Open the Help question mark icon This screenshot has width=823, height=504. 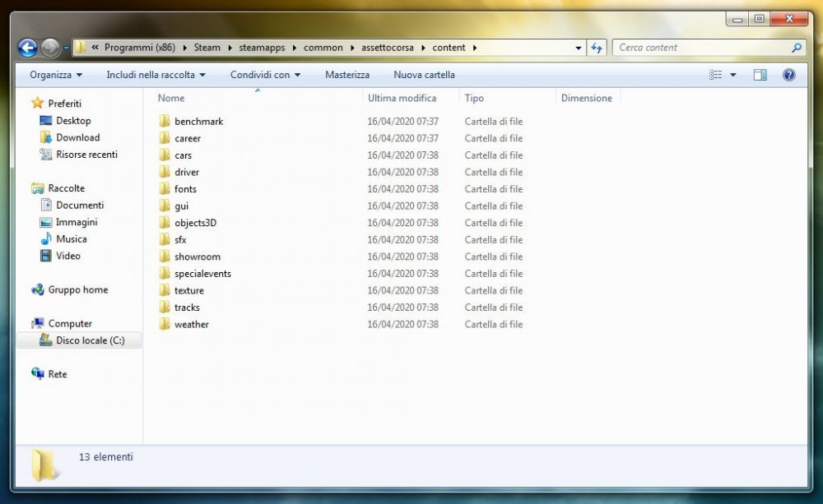click(x=789, y=75)
